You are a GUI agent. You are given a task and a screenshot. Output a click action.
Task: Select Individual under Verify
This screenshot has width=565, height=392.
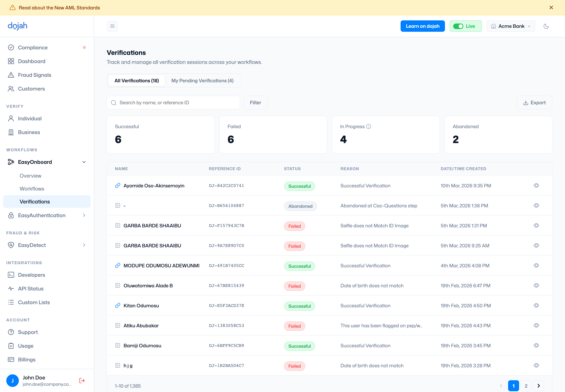47,118
